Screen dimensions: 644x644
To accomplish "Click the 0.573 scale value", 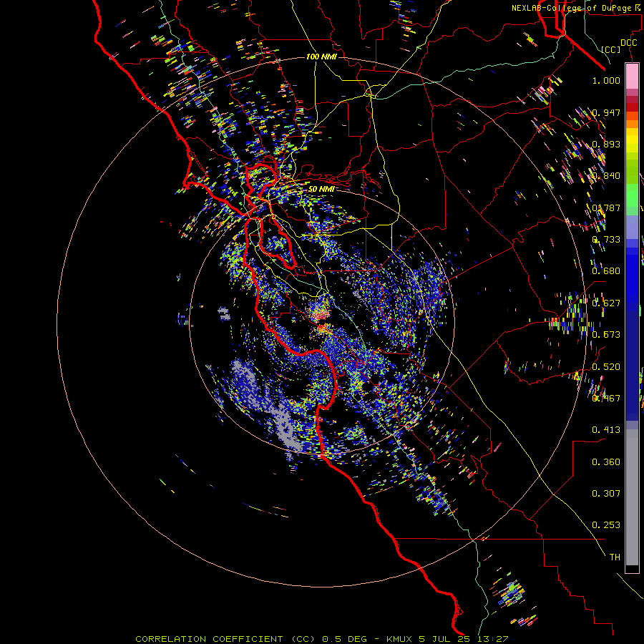I will pos(606,335).
